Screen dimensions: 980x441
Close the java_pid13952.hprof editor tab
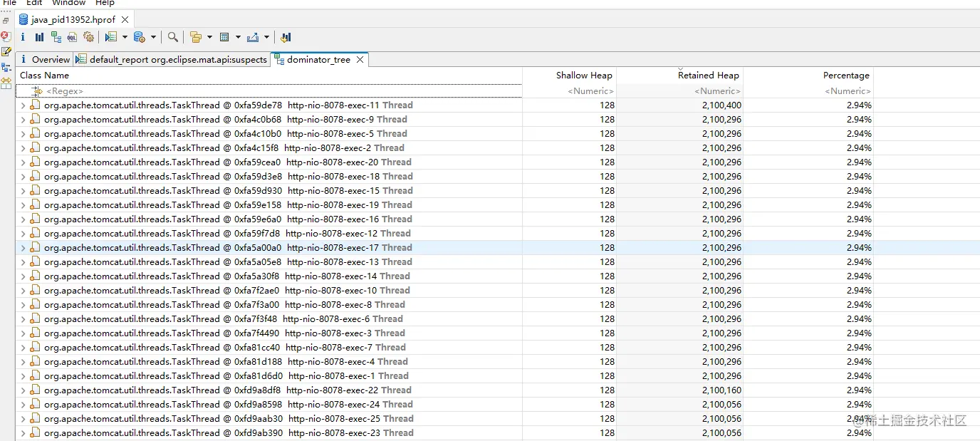pyautogui.click(x=125, y=20)
